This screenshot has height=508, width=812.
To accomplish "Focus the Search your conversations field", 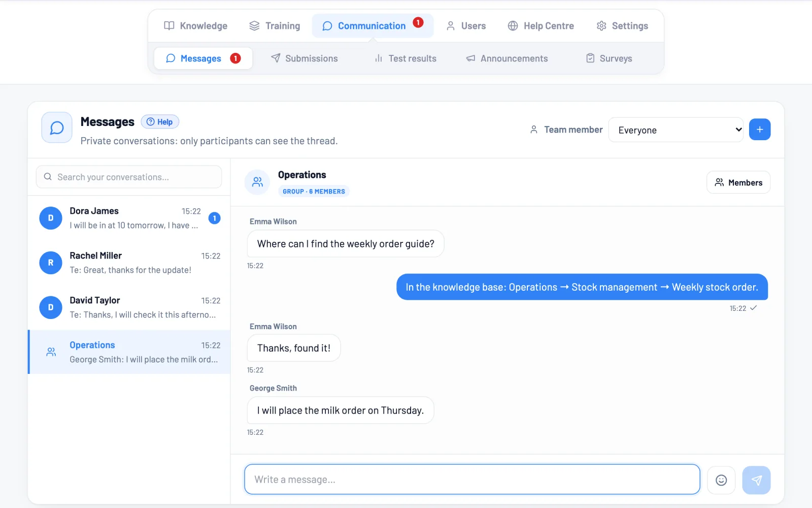I will pos(129,177).
